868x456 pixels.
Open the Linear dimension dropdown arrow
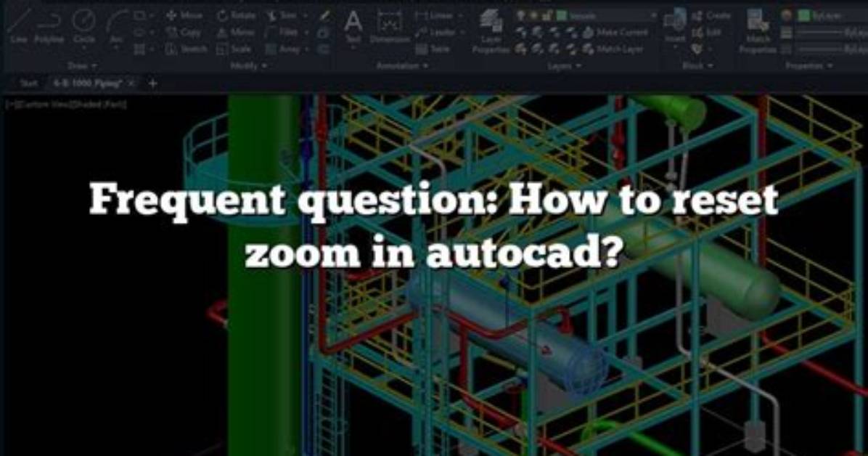click(461, 17)
